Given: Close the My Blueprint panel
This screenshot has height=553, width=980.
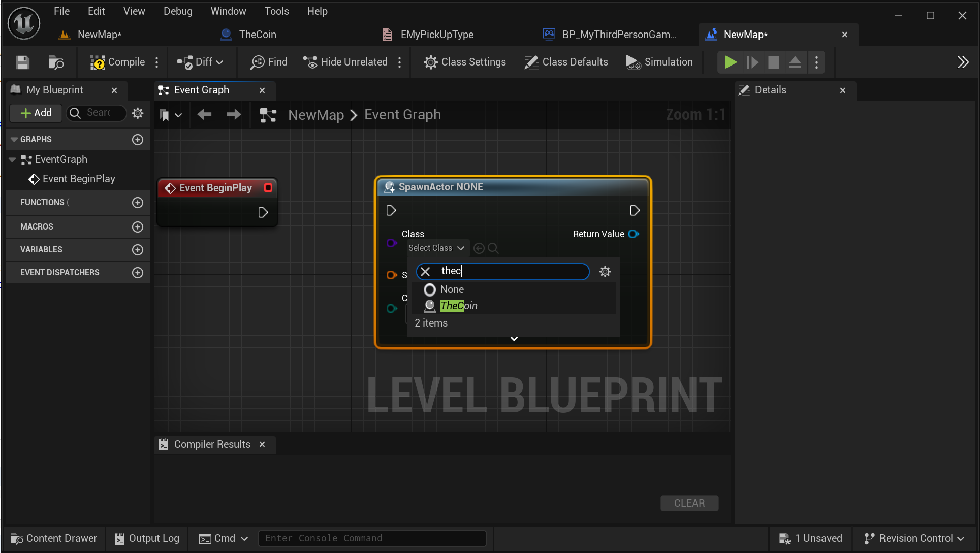Looking at the screenshot, I should coord(114,90).
